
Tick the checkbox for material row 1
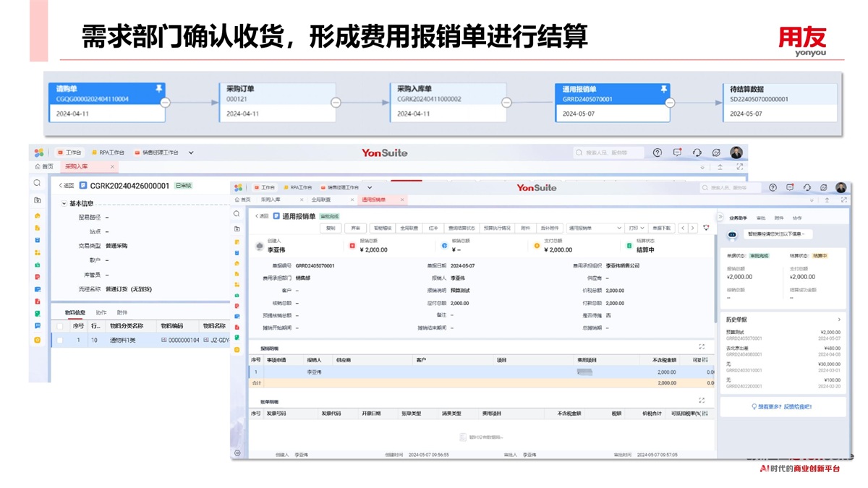point(60,340)
